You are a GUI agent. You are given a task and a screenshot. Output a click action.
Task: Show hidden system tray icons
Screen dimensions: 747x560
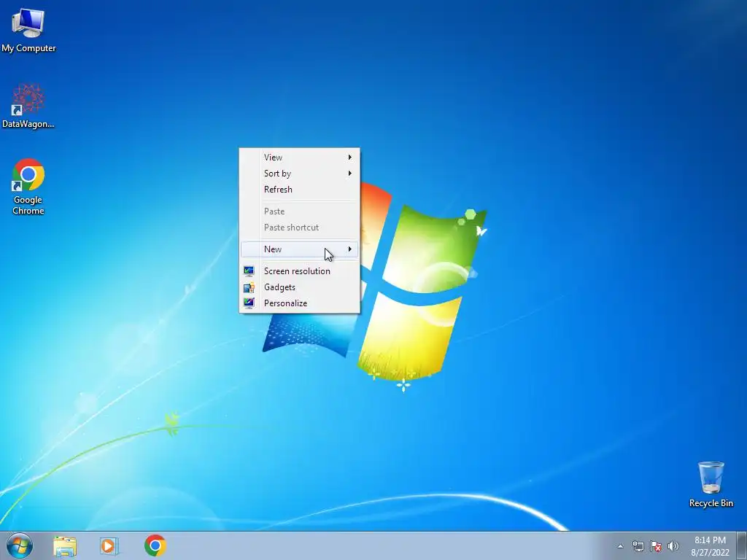620,547
